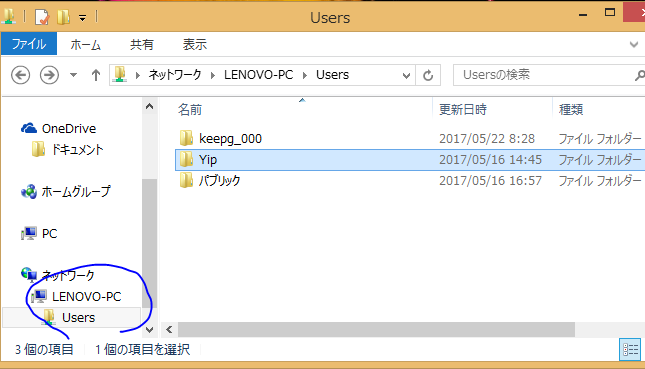This screenshot has height=369, width=645.
Task: Expand the ribbon with the chevron
Action: pos(633,44)
